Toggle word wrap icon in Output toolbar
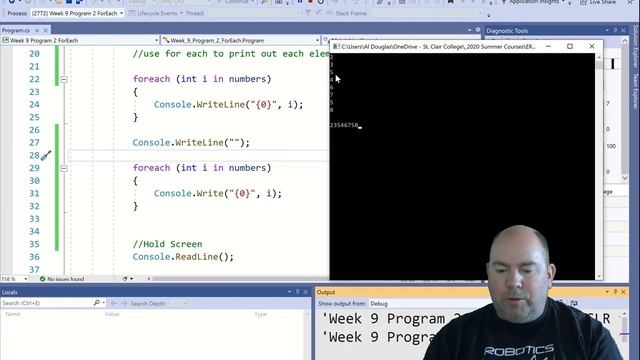Screen dimensions: 640x360 574,303
